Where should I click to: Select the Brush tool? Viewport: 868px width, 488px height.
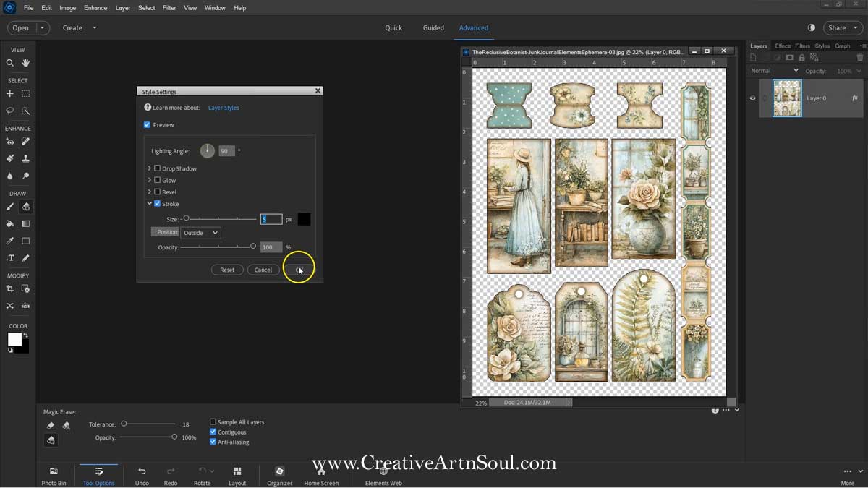point(10,207)
